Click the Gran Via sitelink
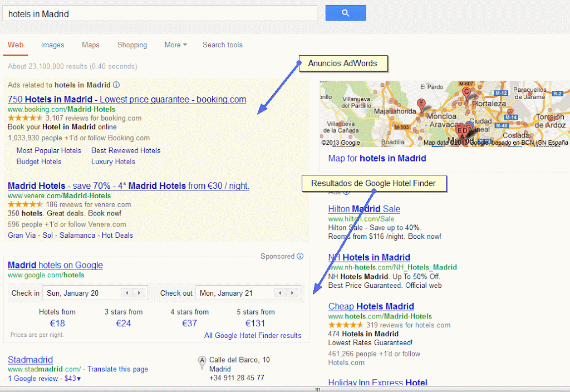570x392 pixels. tap(22, 235)
